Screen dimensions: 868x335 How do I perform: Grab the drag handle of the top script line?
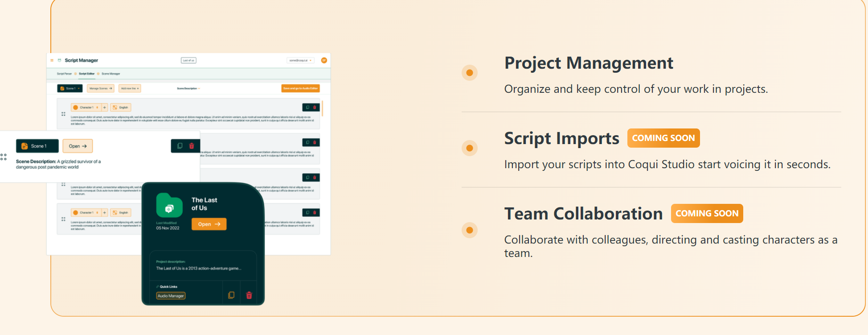63,114
